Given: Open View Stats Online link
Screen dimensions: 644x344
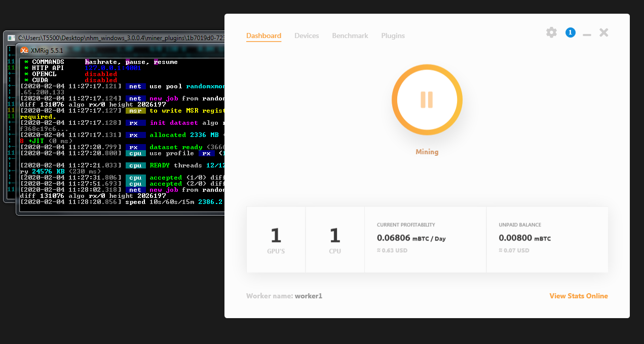Looking at the screenshot, I should tap(579, 296).
